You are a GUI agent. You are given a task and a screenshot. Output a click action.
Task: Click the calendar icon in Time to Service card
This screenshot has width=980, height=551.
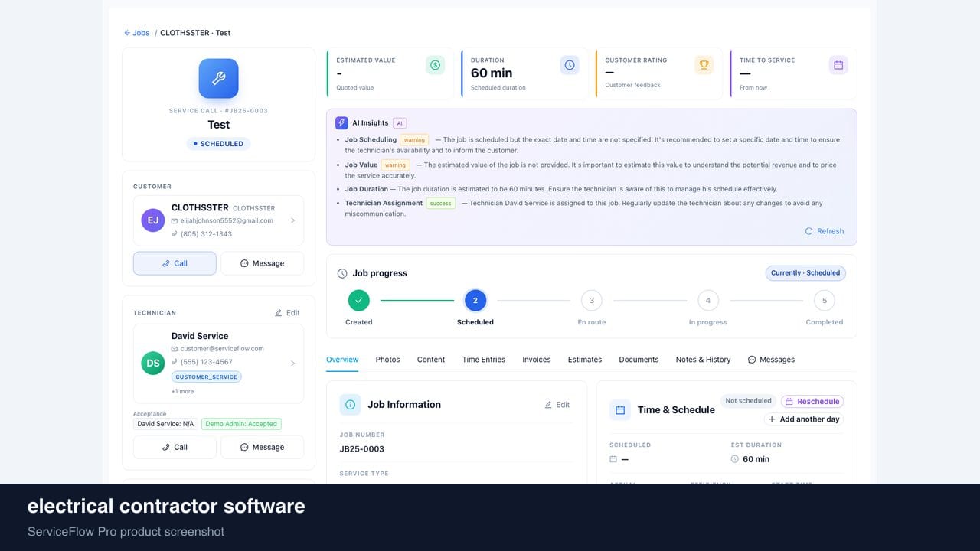click(x=838, y=65)
